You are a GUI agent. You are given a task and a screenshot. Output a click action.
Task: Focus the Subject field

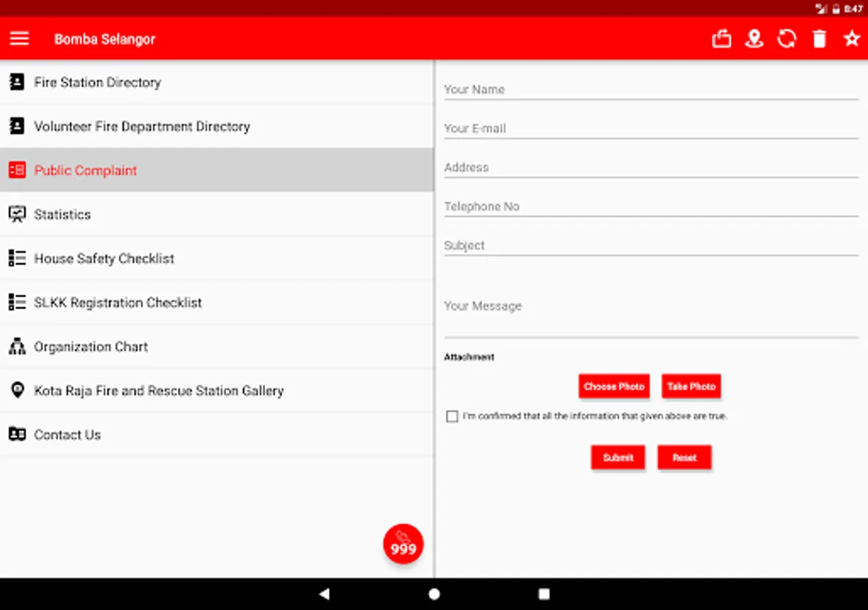[x=651, y=245]
